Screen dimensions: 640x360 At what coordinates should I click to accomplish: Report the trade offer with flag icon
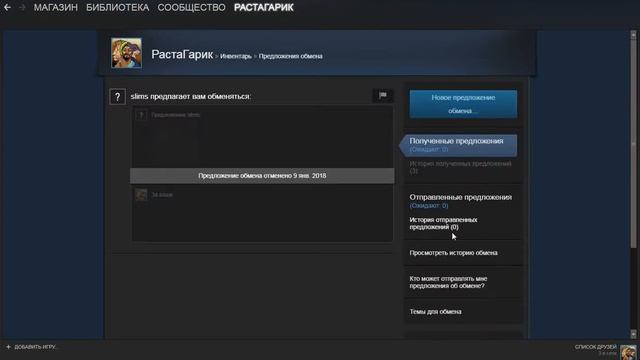coord(383,96)
